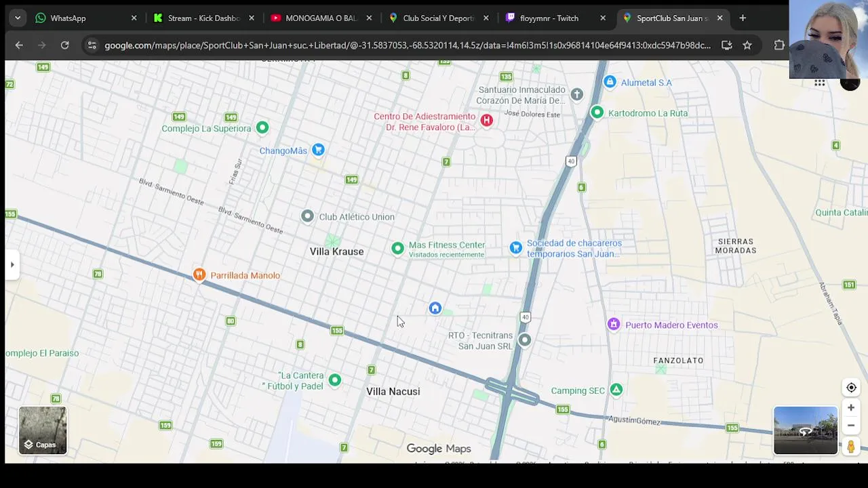868x488 pixels.
Task: Zoom in on the map
Action: (851, 407)
